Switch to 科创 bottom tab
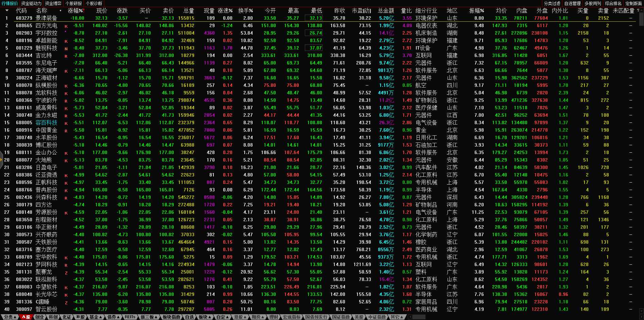This screenshot has width=644, height=320. click(x=53, y=317)
